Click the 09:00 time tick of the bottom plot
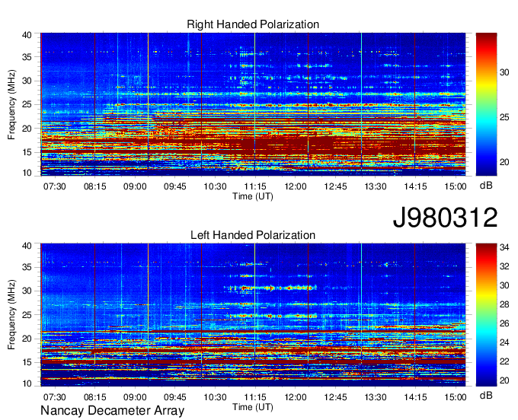Screen dimensions: 518x420 135,397
